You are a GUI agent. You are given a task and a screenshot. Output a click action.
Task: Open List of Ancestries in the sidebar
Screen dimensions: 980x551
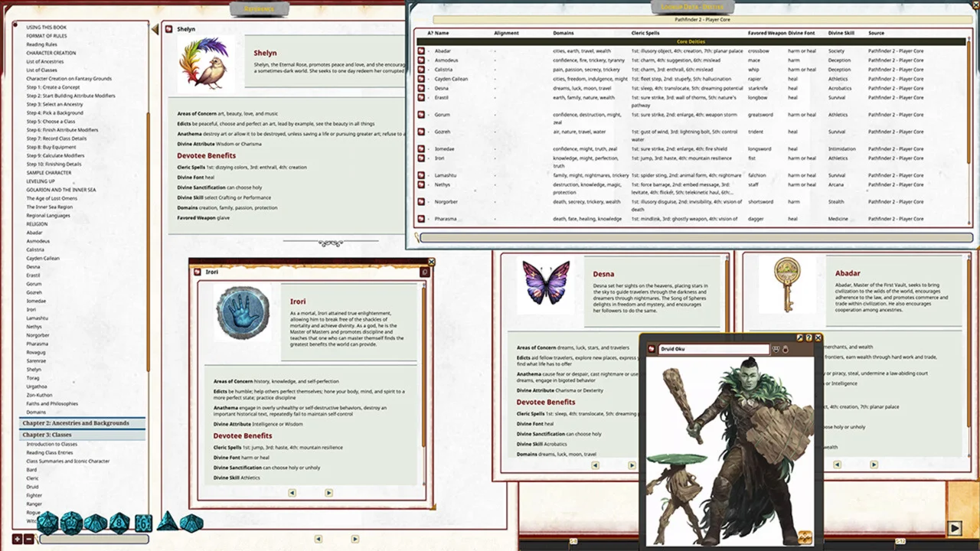coord(45,62)
